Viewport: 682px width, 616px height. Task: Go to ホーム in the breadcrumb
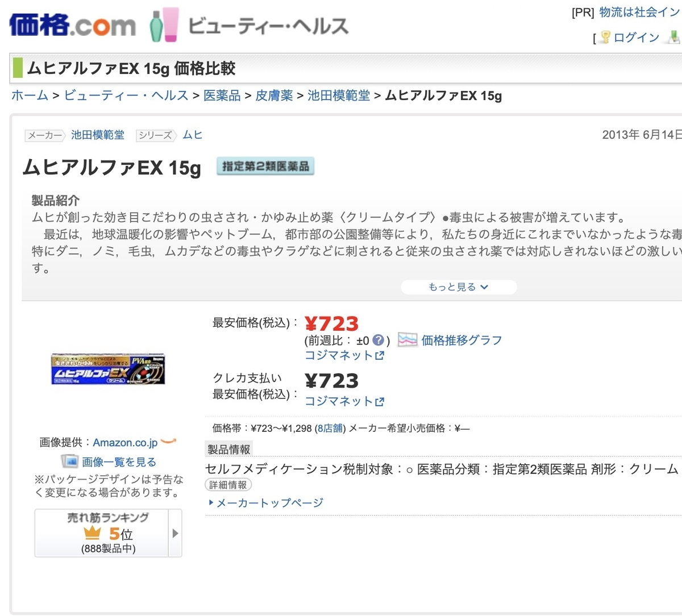30,95
